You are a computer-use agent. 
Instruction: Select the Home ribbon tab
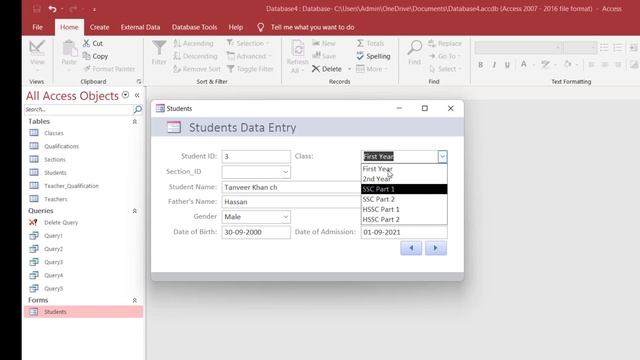(x=69, y=27)
